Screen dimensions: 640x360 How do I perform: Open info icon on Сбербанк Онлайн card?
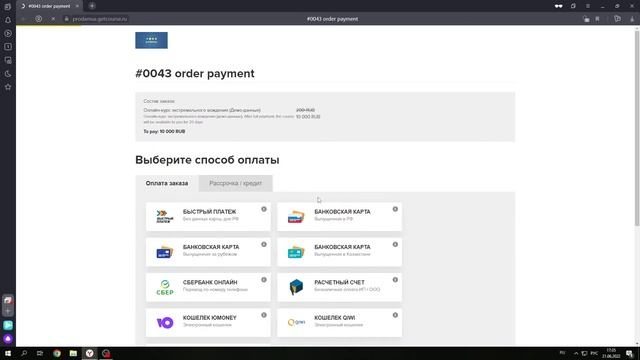coord(264,280)
